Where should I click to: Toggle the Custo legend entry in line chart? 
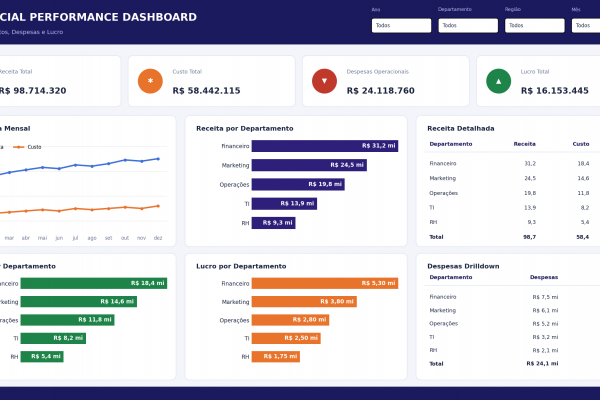click(27, 147)
